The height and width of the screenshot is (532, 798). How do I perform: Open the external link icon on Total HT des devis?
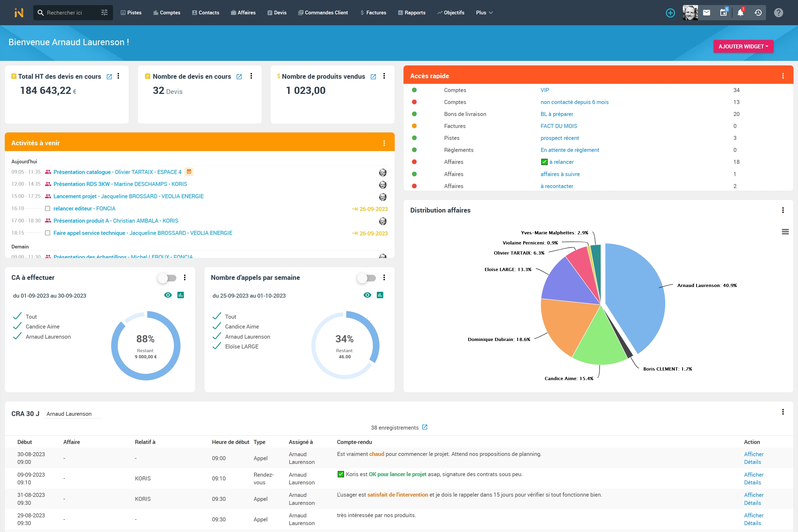click(109, 77)
